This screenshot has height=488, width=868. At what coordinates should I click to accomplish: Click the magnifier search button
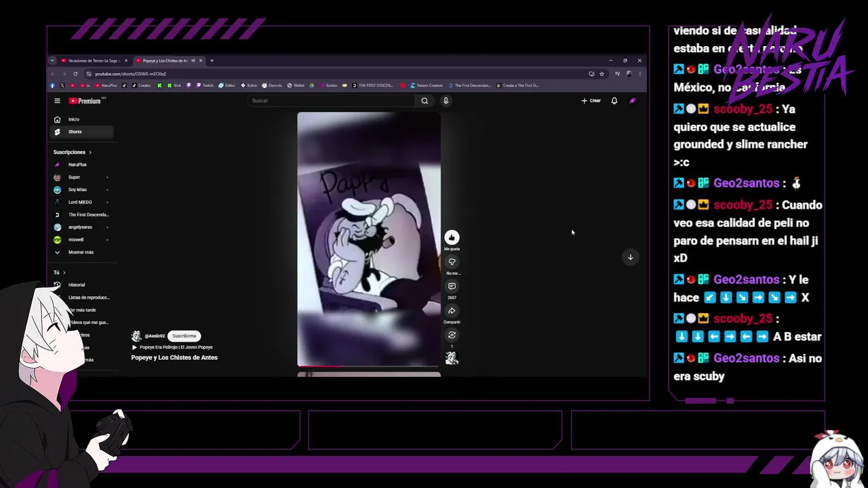(425, 101)
